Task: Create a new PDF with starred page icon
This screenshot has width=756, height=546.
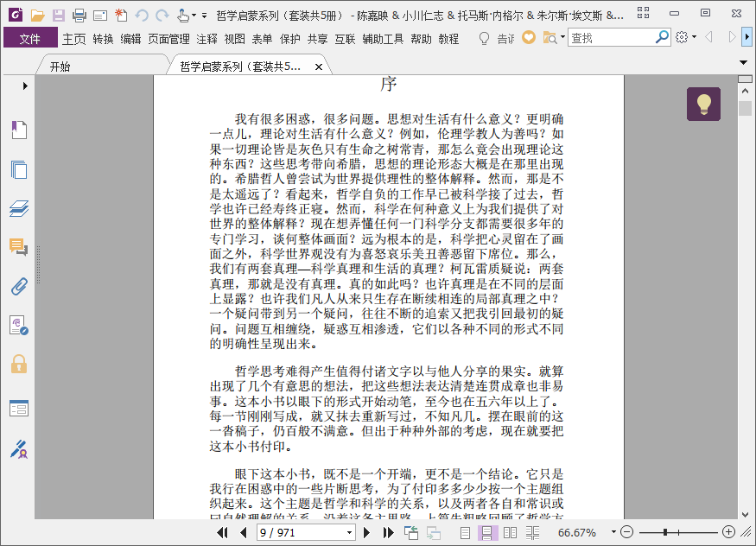Action: pyautogui.click(x=121, y=16)
